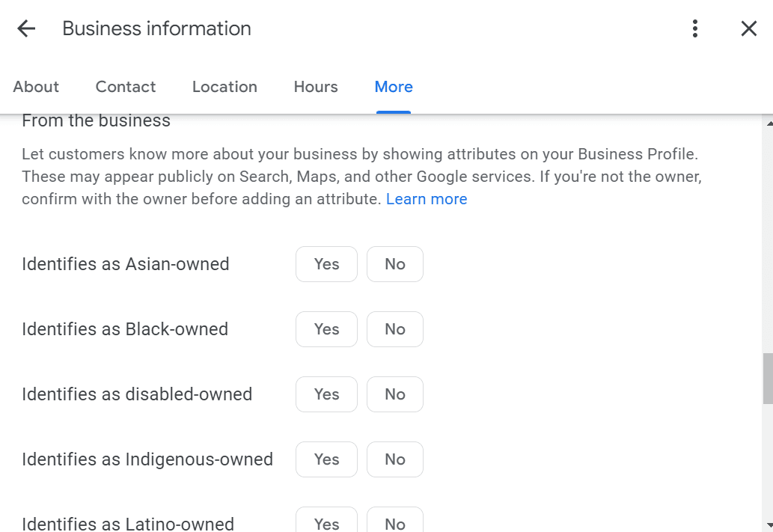This screenshot has height=532, width=773.
Task: Open the Hours tab
Action: 315,87
